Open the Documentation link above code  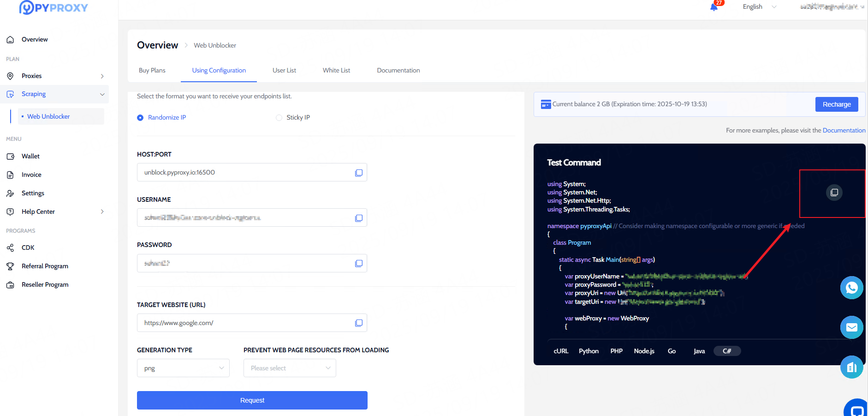[x=844, y=131]
